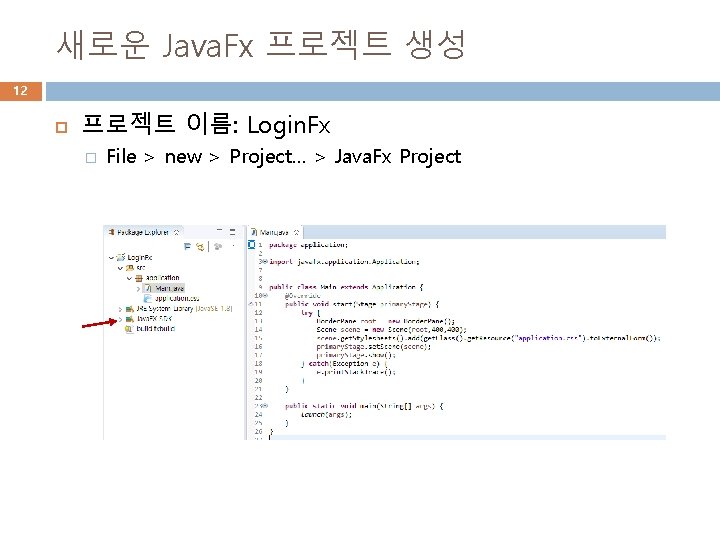Click the application.css file icon
This screenshot has height=540, width=720.
coord(148,298)
